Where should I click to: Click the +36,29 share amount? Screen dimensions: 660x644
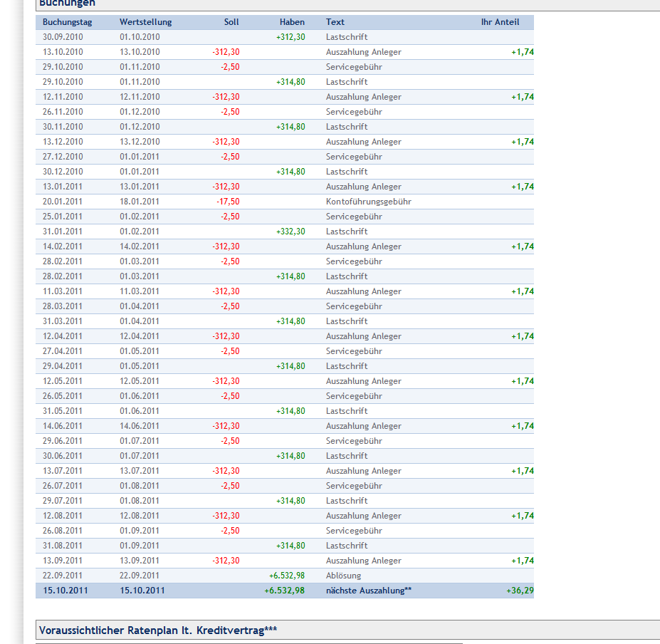520,591
